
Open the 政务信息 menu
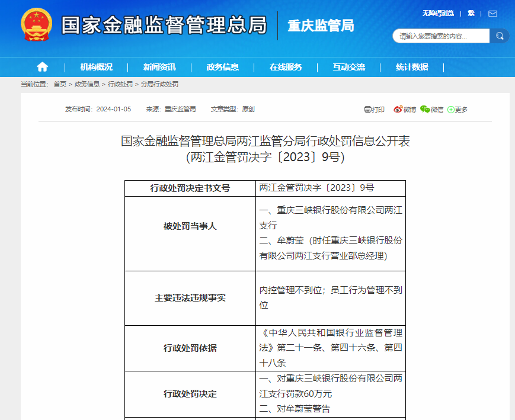coord(222,67)
